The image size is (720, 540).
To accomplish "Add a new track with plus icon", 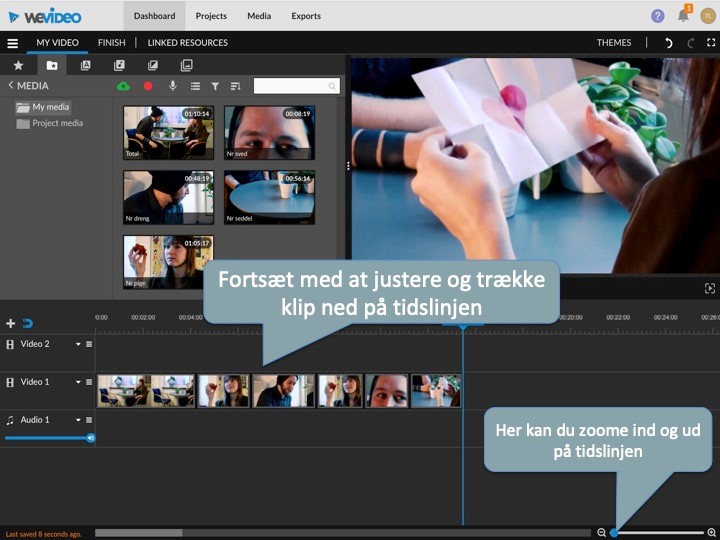I will (11, 324).
